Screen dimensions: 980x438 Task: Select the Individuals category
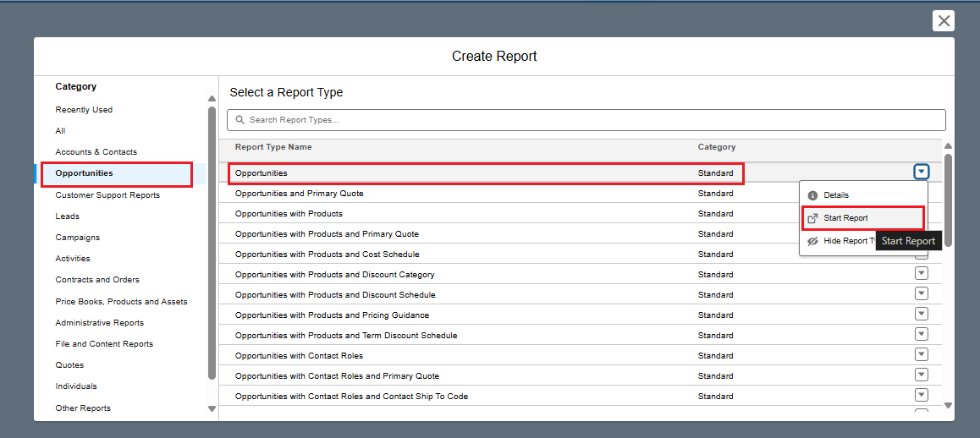[75, 386]
